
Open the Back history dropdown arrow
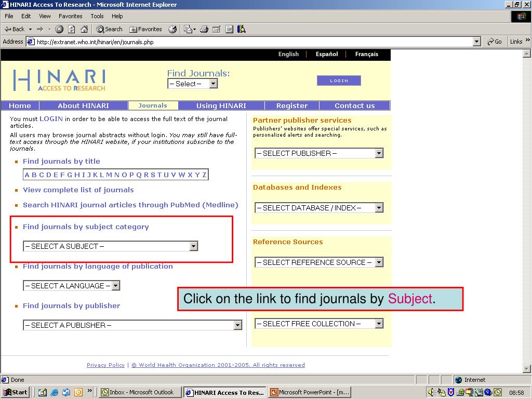pyautogui.click(x=30, y=29)
